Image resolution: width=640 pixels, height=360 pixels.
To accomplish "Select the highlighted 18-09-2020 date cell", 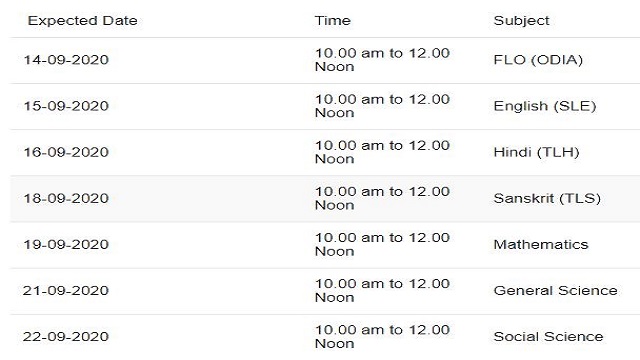I will coord(66,198).
